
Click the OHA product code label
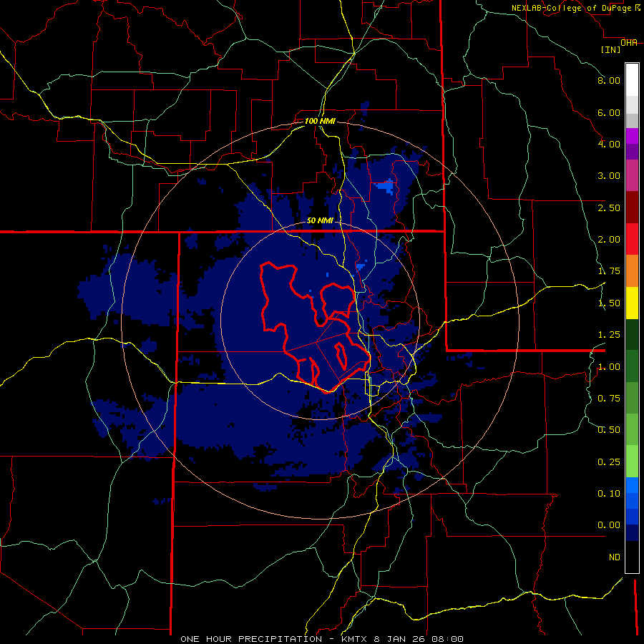[x=629, y=43]
